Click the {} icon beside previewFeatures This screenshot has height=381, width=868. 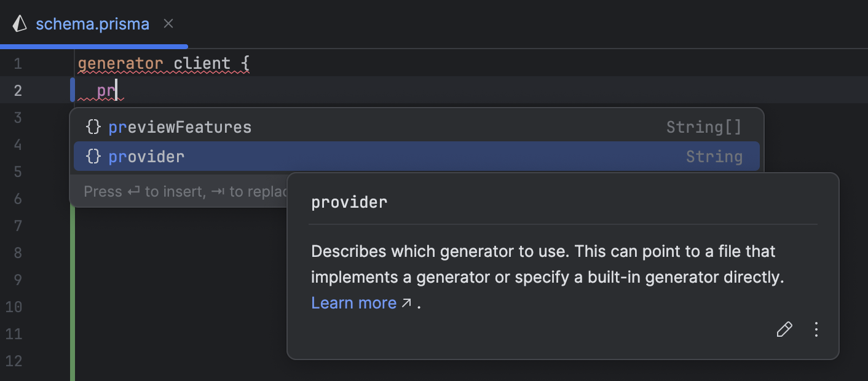point(93,127)
